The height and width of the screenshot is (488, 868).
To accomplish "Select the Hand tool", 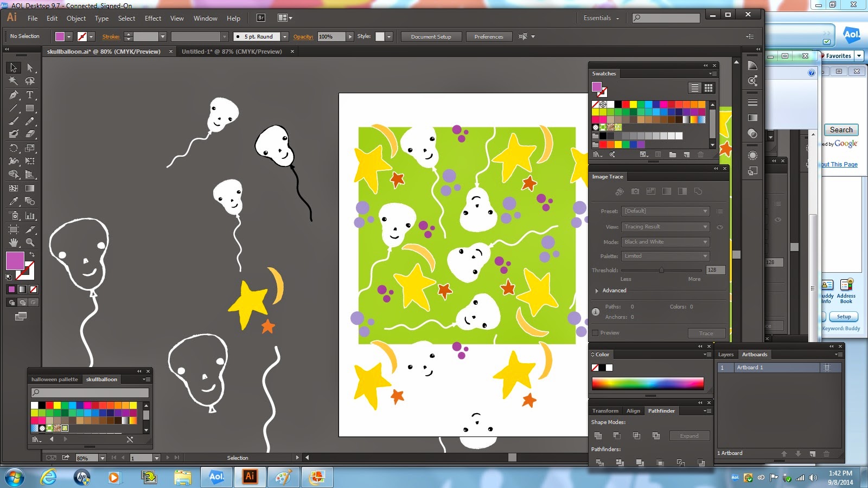I will [14, 242].
